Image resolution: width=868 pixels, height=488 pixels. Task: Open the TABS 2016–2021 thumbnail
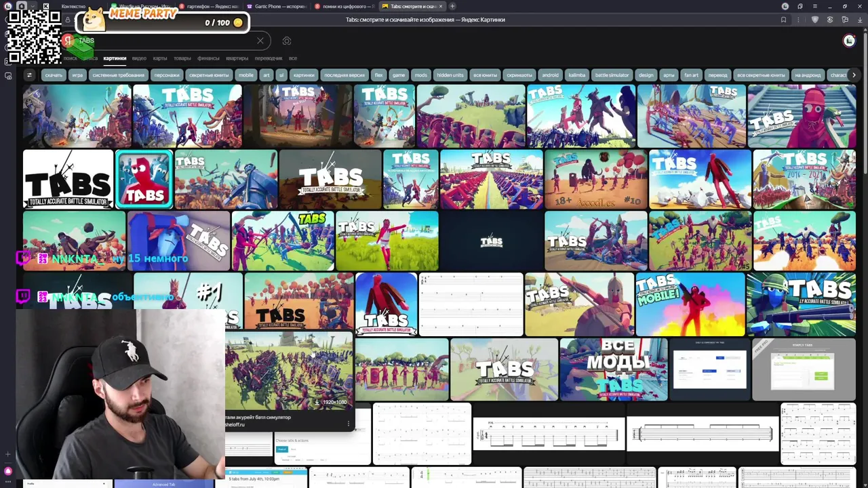point(804,179)
